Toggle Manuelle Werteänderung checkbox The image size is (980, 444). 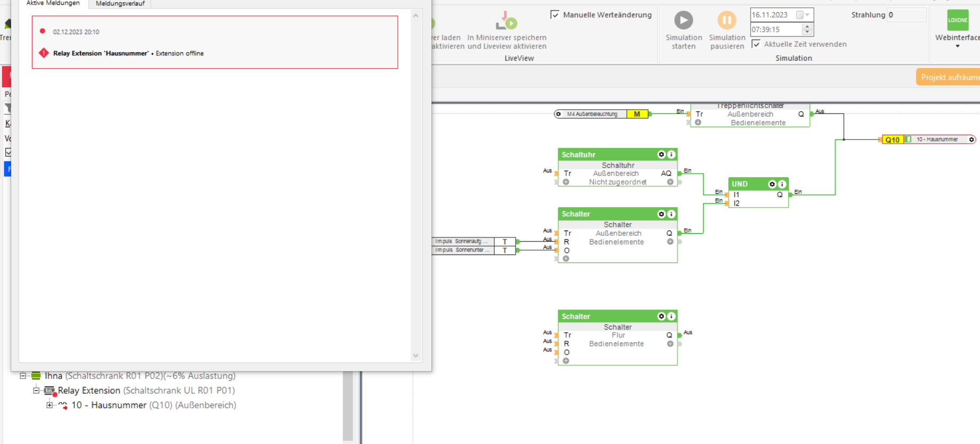pos(555,15)
